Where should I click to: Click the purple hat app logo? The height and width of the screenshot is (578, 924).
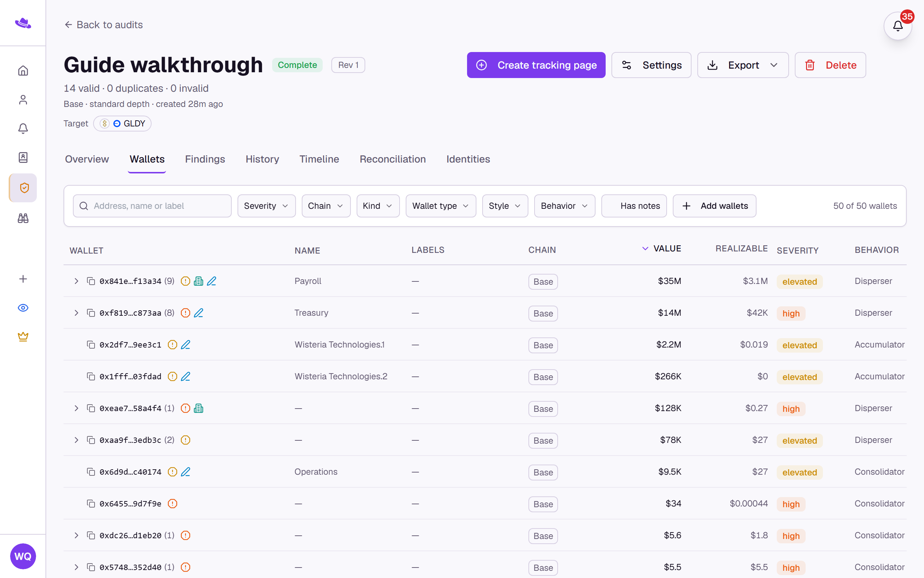(23, 23)
